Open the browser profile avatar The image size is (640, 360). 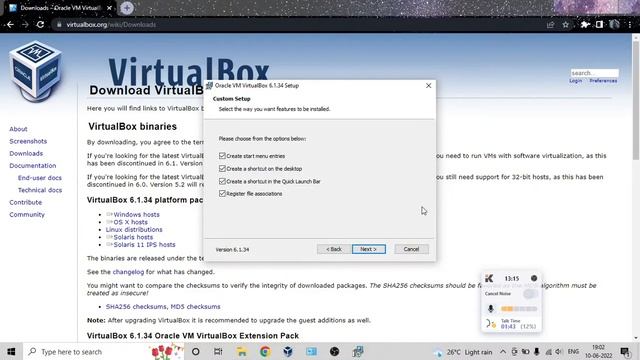point(614,24)
